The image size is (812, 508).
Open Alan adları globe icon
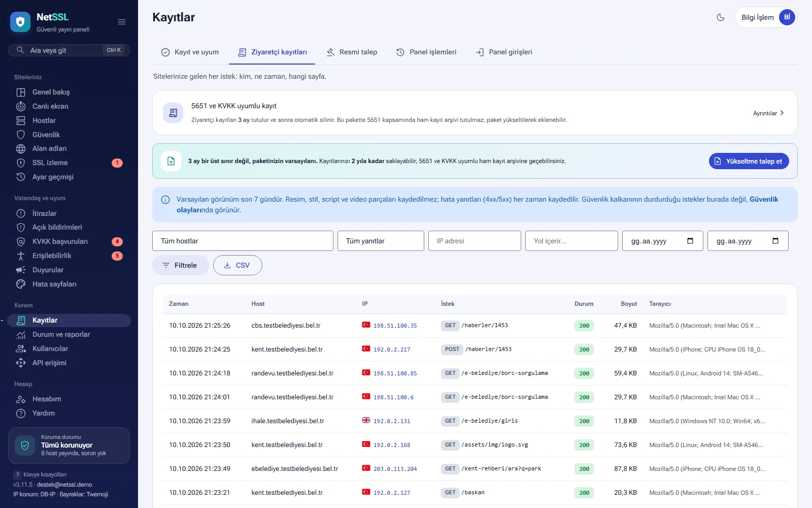click(x=21, y=148)
